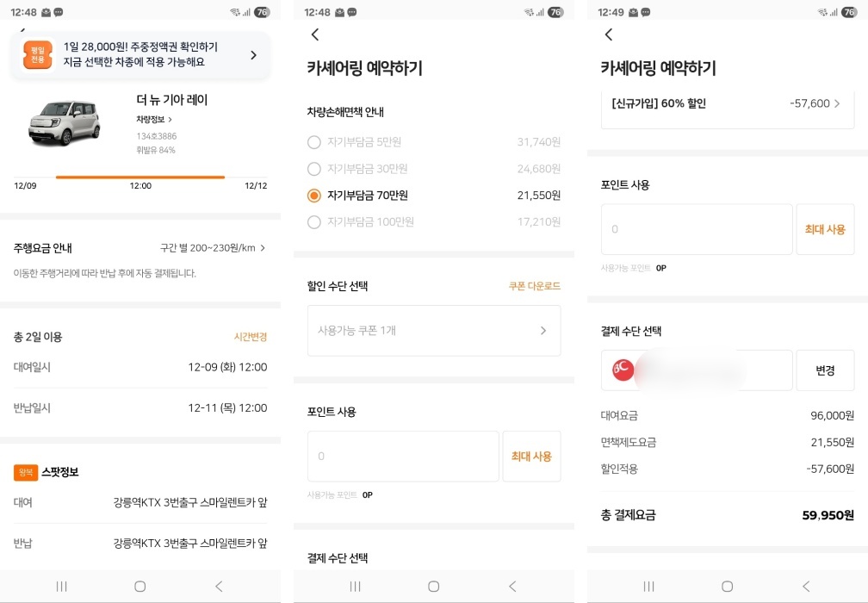Image resolution: width=868 pixels, height=603 pixels.
Task: Tap the orange 평일전용 badge icon
Action: tap(37, 55)
